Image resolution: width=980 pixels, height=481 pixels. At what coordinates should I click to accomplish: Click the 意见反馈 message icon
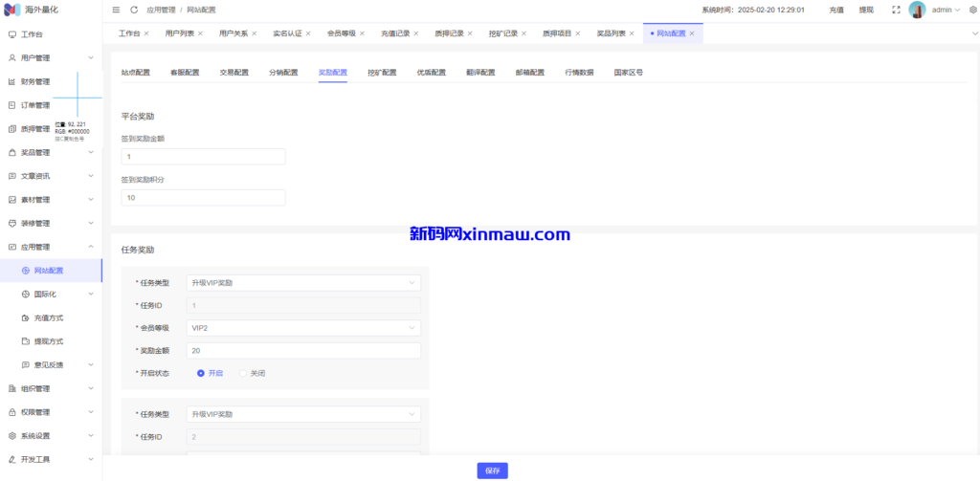pyautogui.click(x=26, y=364)
